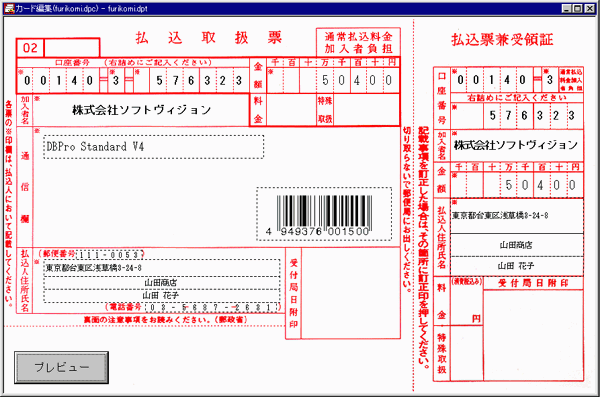Select the receipt address field 東京都台東区浅草橋3-24-8
Image resolution: width=600 pixels, height=397 pixels.
517,216
